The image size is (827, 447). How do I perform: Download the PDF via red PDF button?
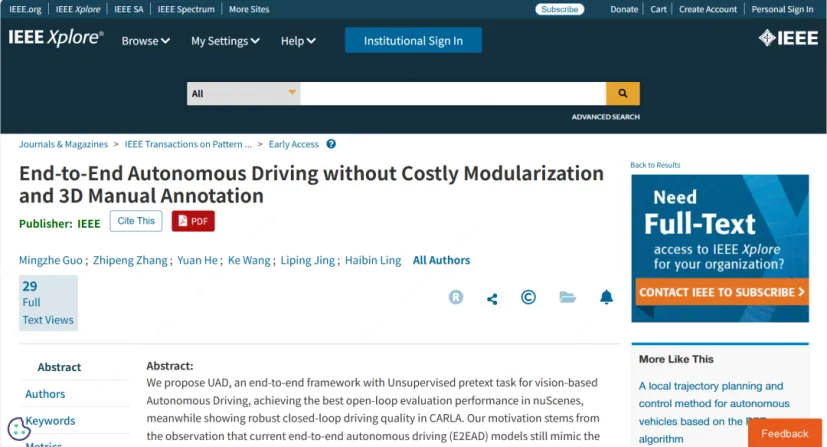tap(193, 221)
